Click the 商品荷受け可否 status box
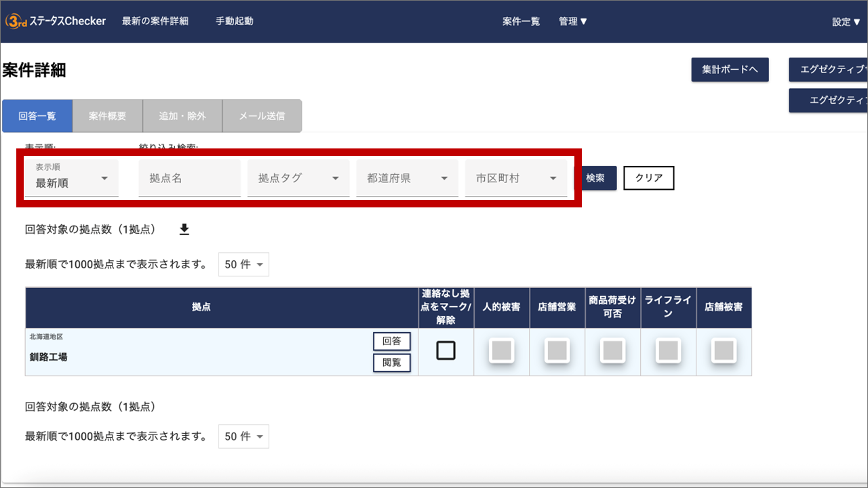The image size is (868, 488). coord(612,351)
